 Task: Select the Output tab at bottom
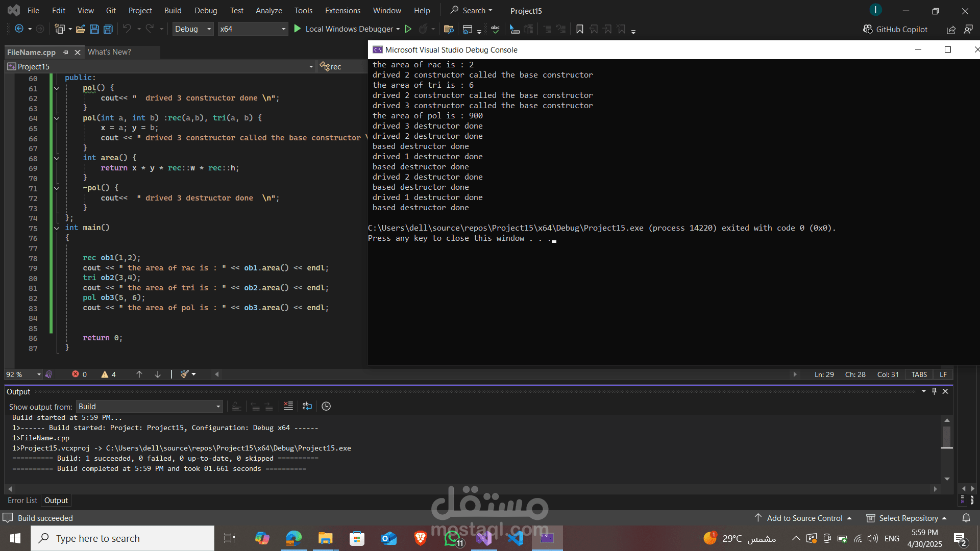pyautogui.click(x=56, y=500)
